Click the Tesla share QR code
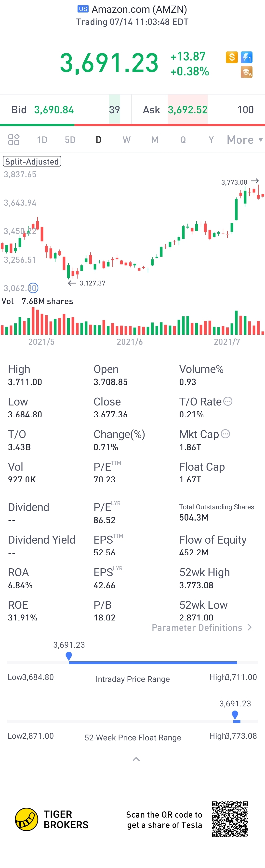 click(x=230, y=819)
